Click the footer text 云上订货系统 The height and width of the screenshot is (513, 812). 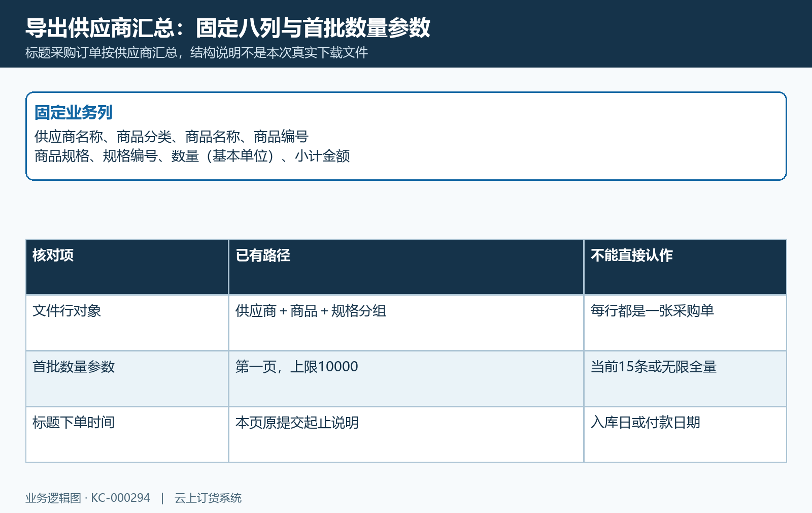[x=208, y=498]
